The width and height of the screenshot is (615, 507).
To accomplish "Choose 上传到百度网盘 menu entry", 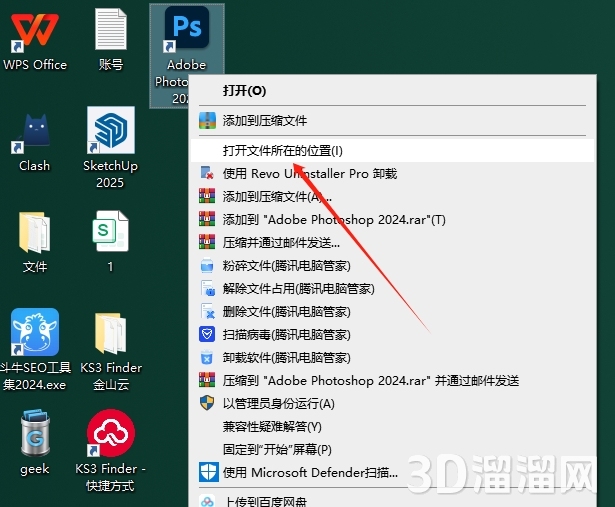I will click(x=392, y=500).
